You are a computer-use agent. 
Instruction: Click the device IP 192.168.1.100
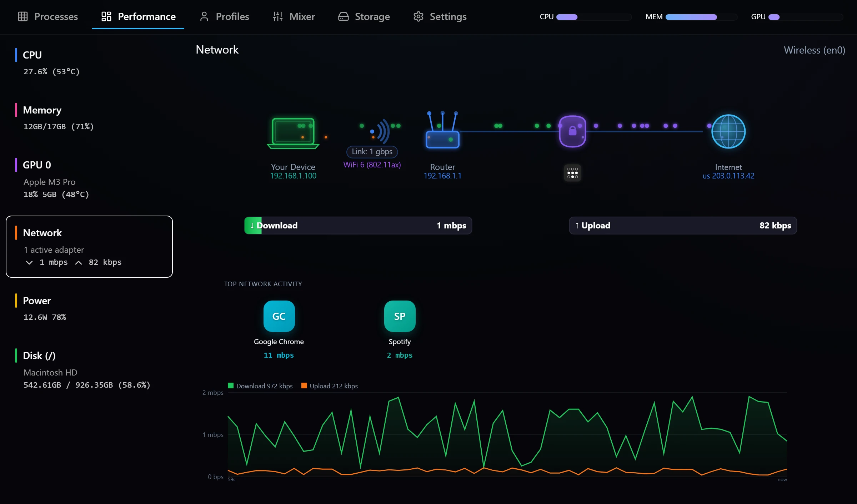[x=293, y=176]
